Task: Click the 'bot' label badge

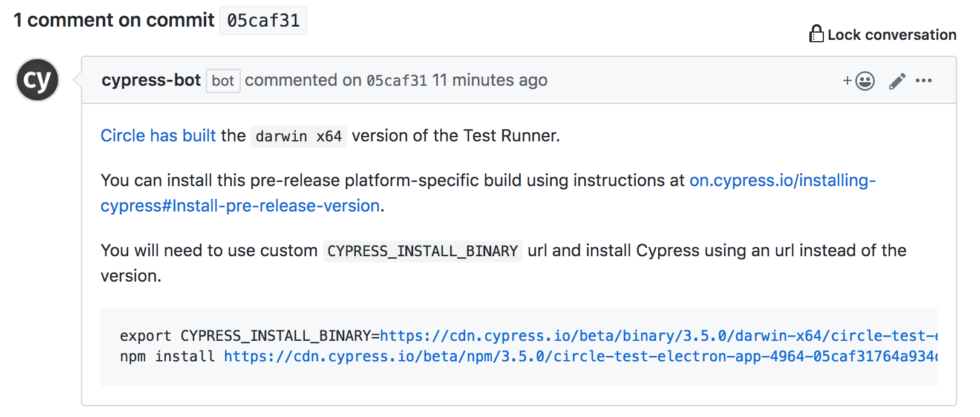Action: (223, 81)
